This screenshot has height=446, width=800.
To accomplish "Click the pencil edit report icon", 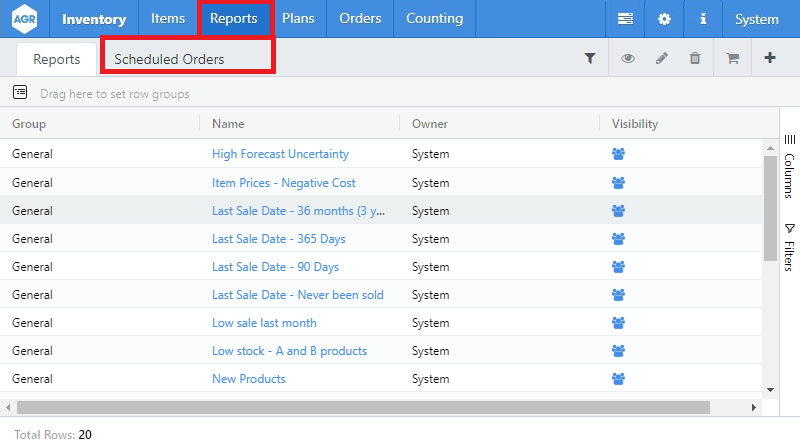I will tap(661, 59).
